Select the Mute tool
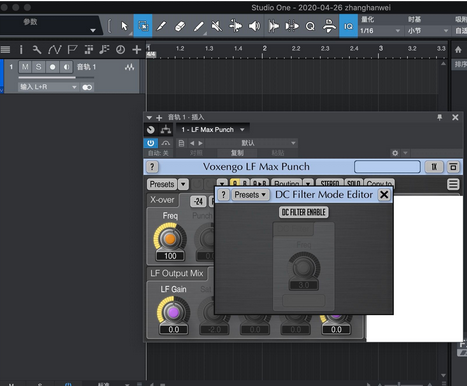Viewport: 467px width, 386px height. (x=217, y=26)
